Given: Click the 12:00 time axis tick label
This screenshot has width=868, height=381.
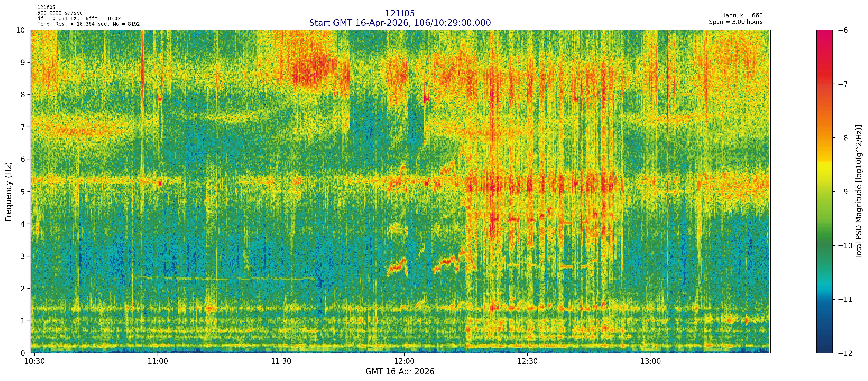Looking at the screenshot, I should [x=404, y=361].
